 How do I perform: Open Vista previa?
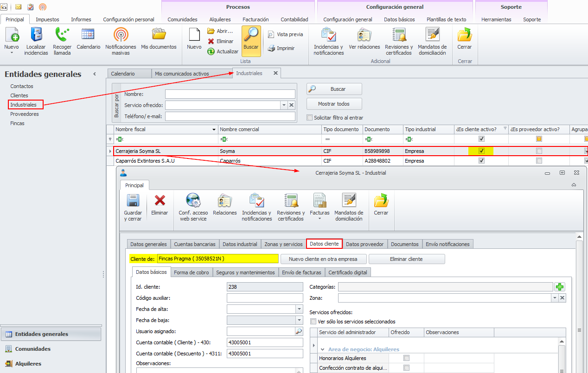click(285, 34)
